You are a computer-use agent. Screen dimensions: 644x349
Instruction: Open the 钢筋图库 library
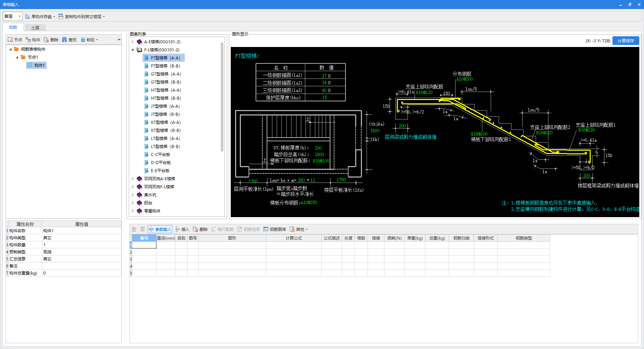(x=275, y=230)
